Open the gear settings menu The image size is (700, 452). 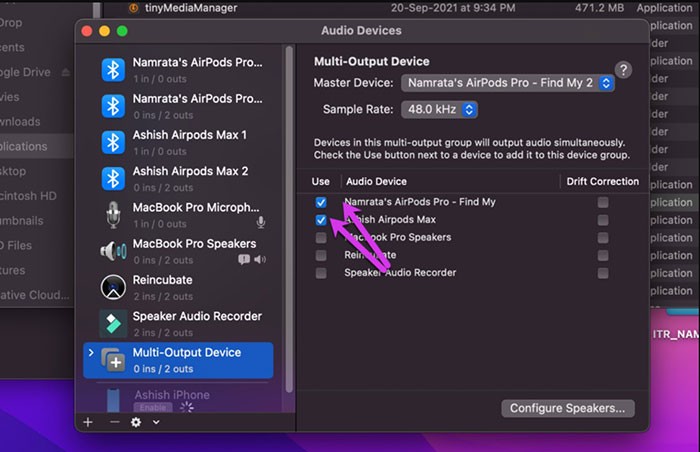(x=136, y=422)
